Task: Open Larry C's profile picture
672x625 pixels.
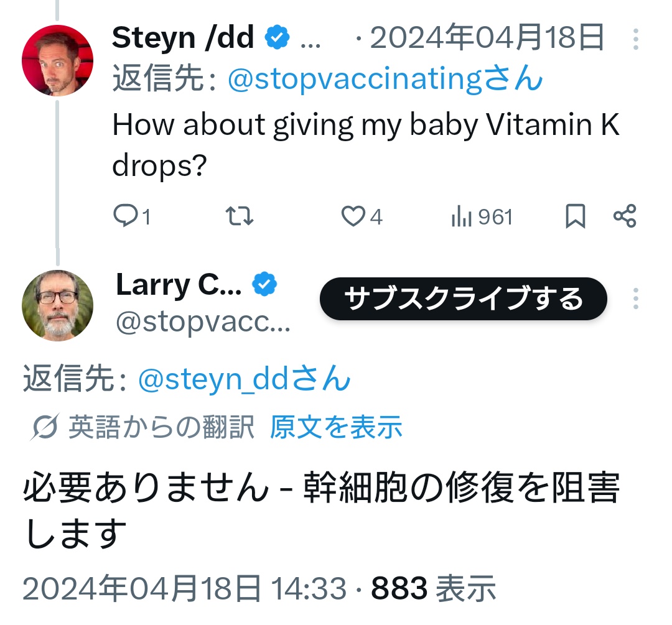Action: click(57, 305)
